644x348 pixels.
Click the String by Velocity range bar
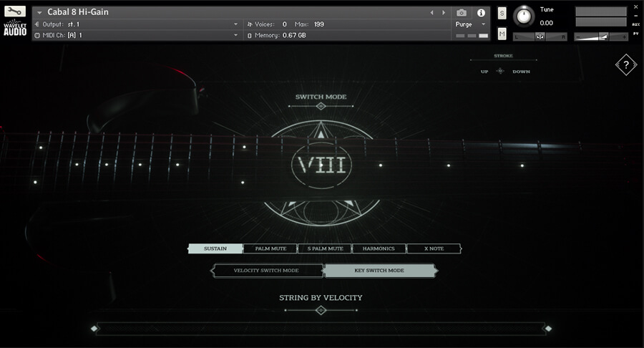point(321,329)
